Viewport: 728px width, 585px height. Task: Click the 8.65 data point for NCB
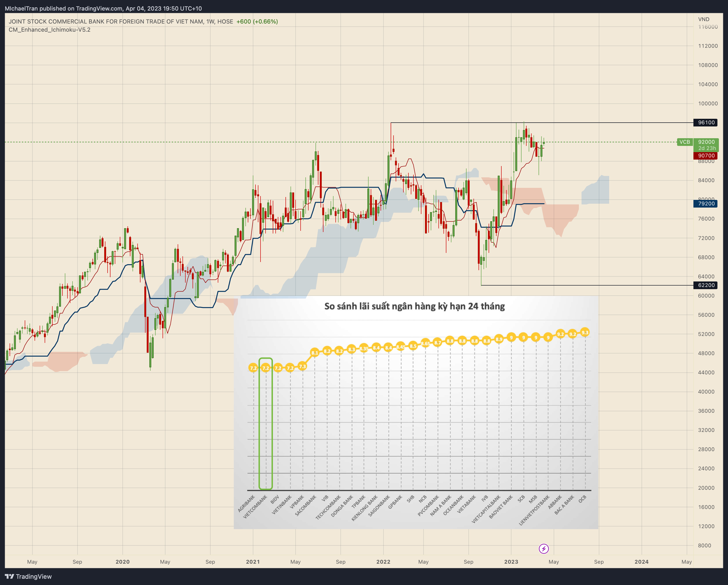click(x=425, y=343)
